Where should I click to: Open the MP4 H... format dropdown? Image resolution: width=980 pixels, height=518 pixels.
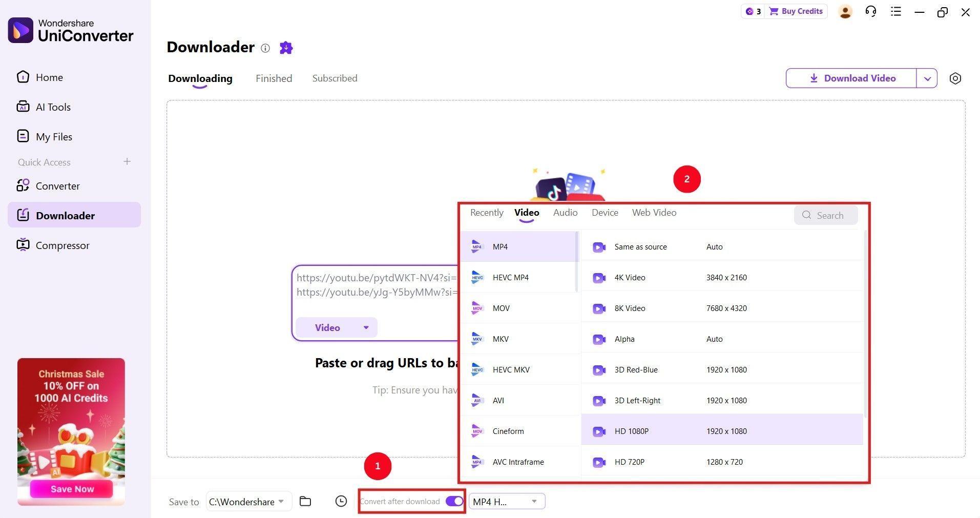[506, 501]
